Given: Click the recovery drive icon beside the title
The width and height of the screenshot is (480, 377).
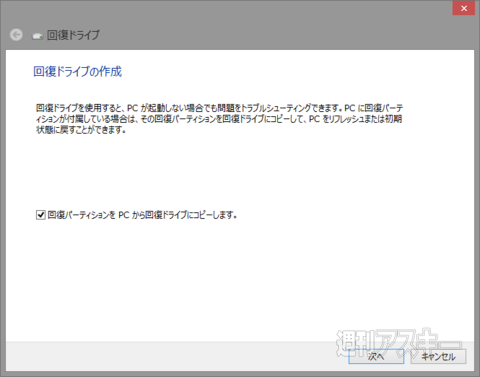Looking at the screenshot, I should click(x=38, y=36).
